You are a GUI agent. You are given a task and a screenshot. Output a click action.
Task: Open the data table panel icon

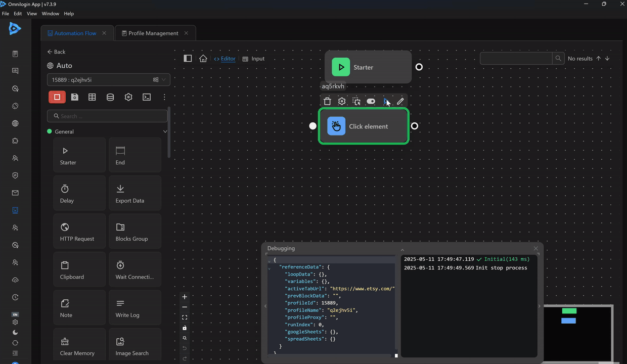(x=92, y=97)
